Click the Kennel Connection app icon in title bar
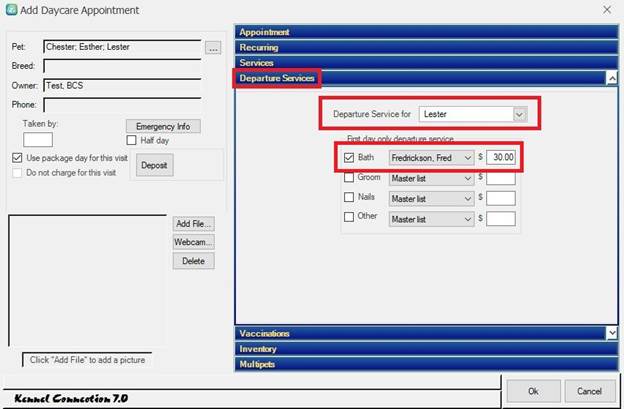624x409 pixels. tap(11, 10)
